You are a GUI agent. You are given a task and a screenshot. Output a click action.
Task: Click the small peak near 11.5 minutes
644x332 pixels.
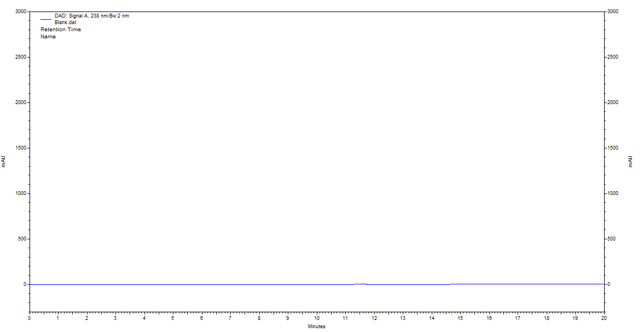click(x=360, y=284)
